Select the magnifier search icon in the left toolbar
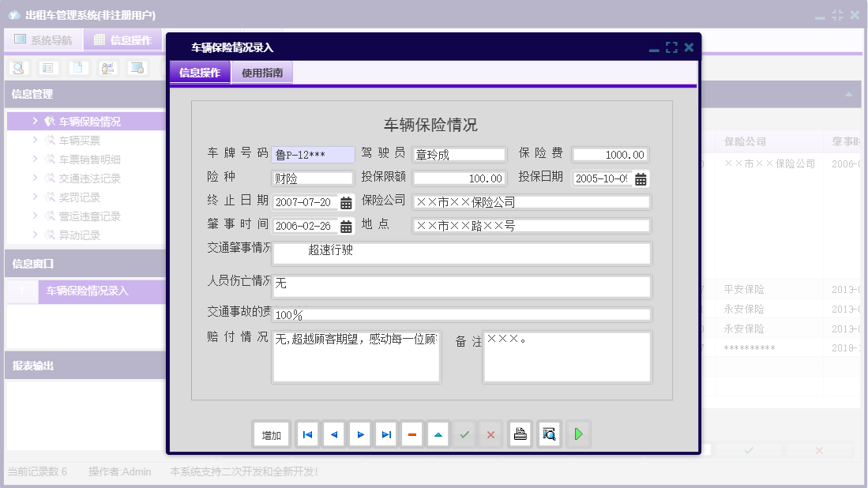 (17, 68)
